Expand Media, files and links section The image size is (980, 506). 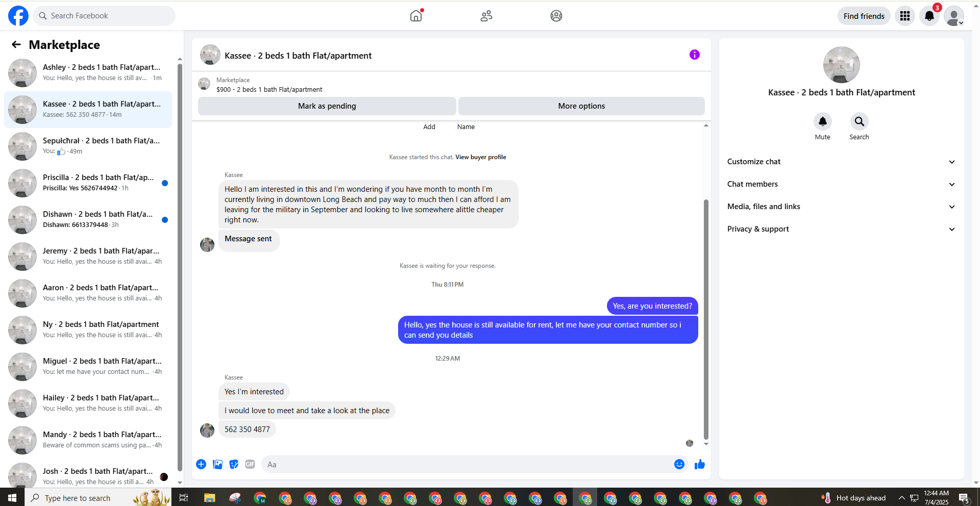coord(841,207)
